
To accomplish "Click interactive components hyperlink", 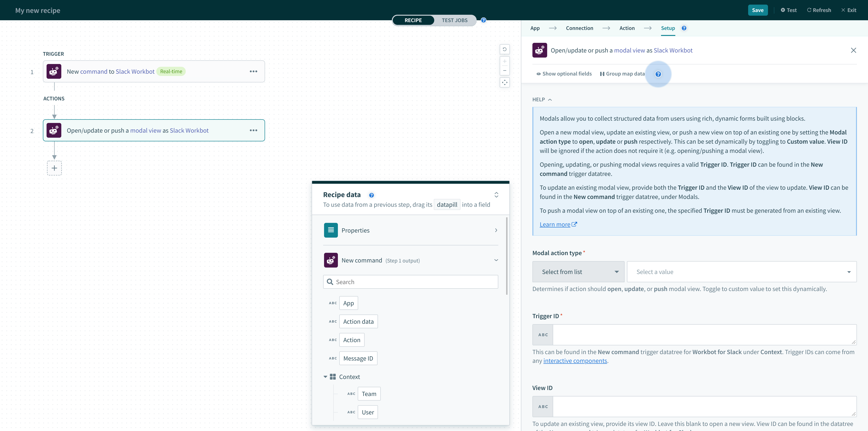I will [575, 360].
